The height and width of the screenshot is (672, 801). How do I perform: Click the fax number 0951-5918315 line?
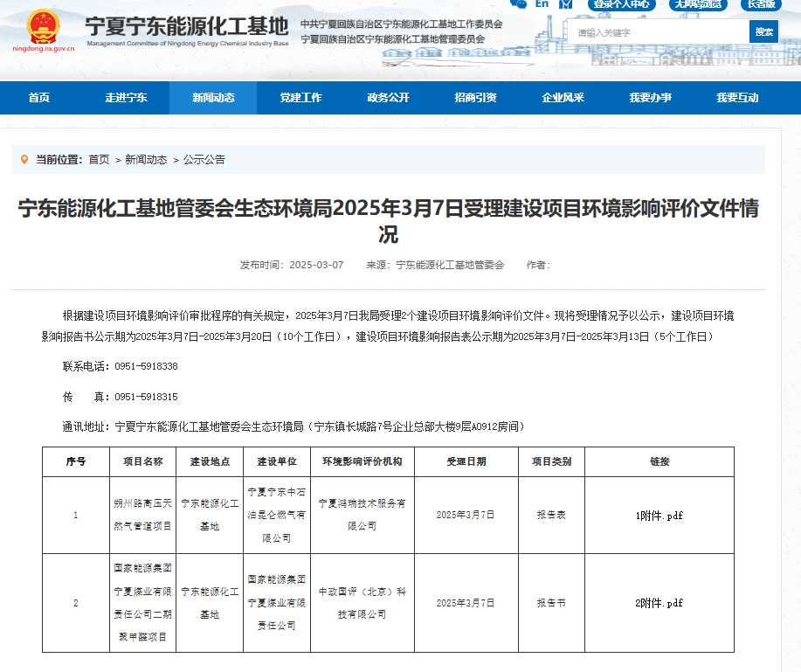click(120, 397)
